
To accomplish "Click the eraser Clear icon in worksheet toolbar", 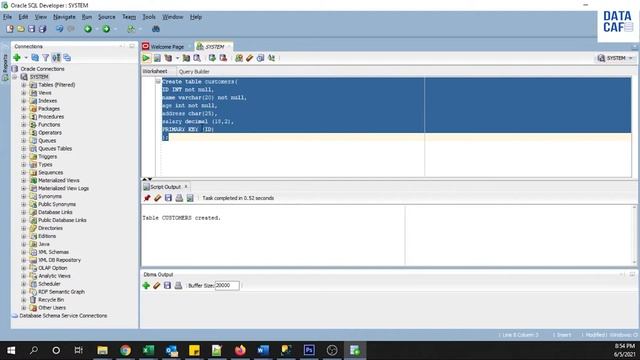I will click(250, 58).
